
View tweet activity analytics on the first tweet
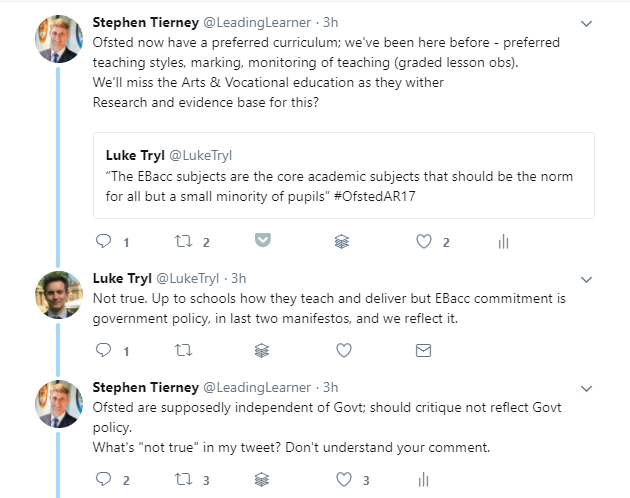pyautogui.click(x=503, y=241)
